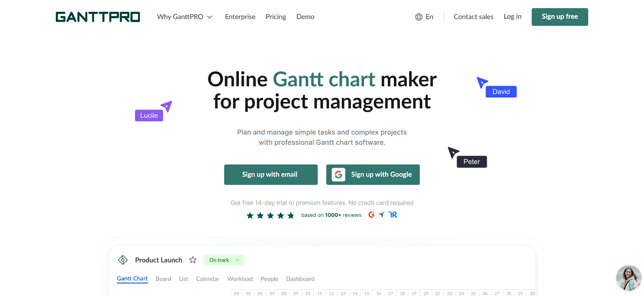The width and height of the screenshot is (644, 296).
Task: Click the Peter cursor label
Action: coord(472,161)
